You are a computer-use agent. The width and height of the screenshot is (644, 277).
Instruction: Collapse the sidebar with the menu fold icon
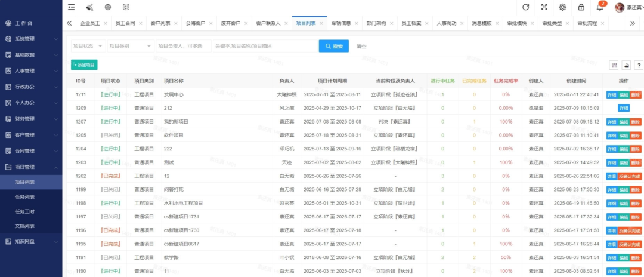click(72, 7)
